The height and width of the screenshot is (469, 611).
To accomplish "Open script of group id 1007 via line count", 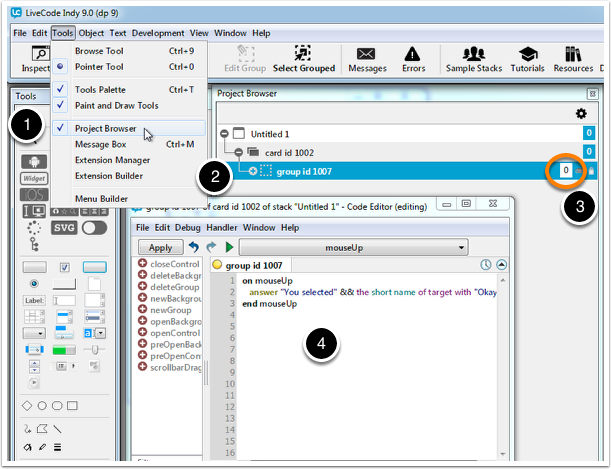I will pyautogui.click(x=565, y=171).
